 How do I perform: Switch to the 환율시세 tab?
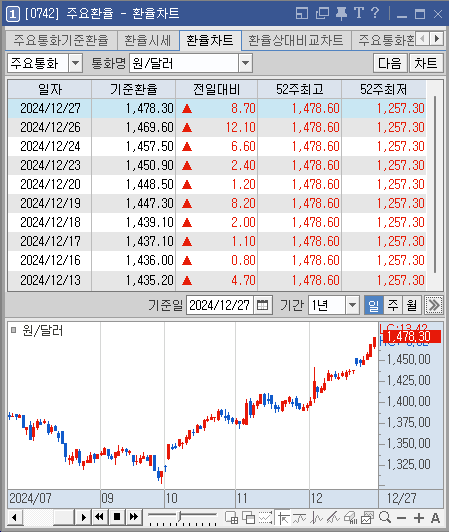click(148, 40)
